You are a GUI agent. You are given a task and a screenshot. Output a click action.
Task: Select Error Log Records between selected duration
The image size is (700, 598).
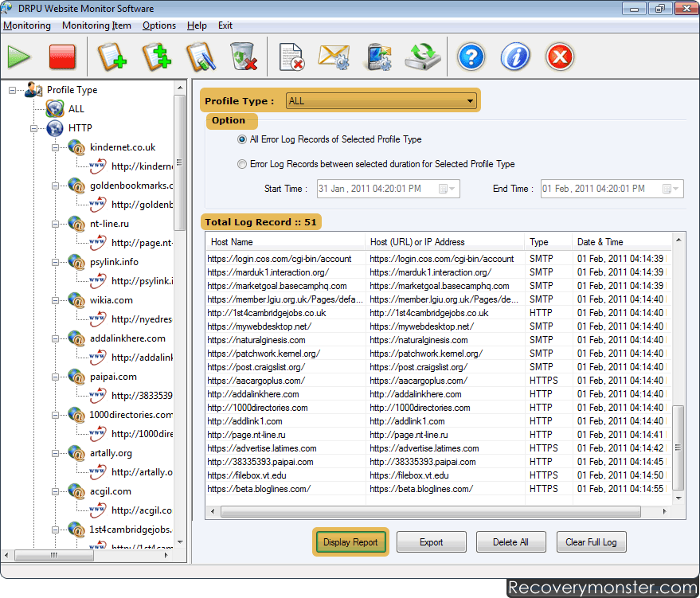click(241, 164)
